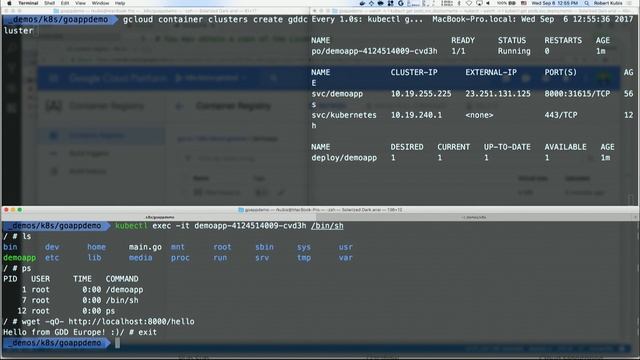Click the back arrow in background Container Registry
The height and width of the screenshot is (360, 640).
point(179,107)
